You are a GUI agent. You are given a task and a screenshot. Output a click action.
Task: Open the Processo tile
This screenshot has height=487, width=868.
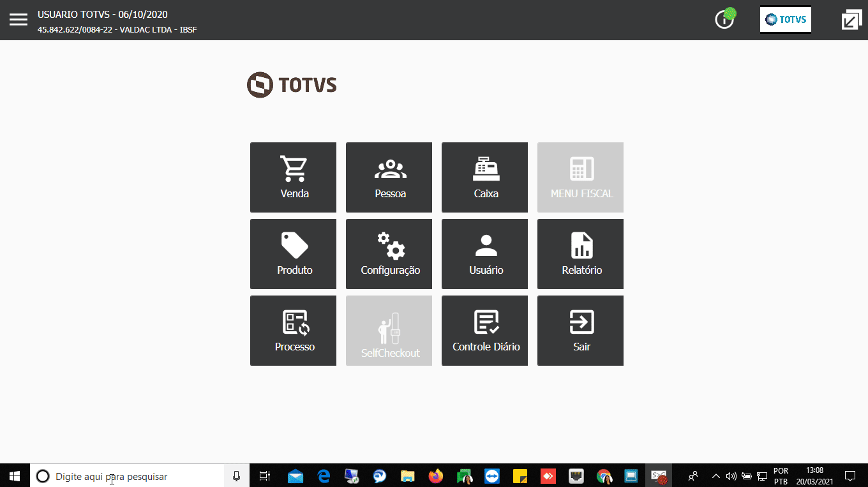[x=293, y=331]
